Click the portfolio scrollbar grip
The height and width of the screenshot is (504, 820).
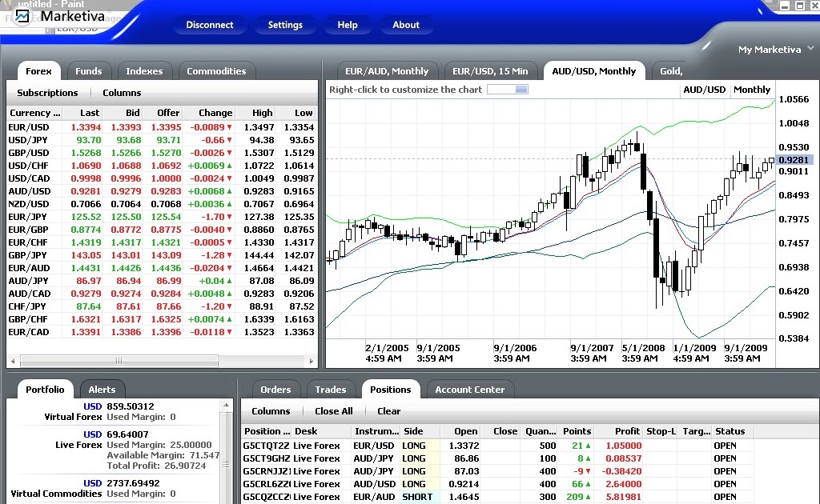226,464
